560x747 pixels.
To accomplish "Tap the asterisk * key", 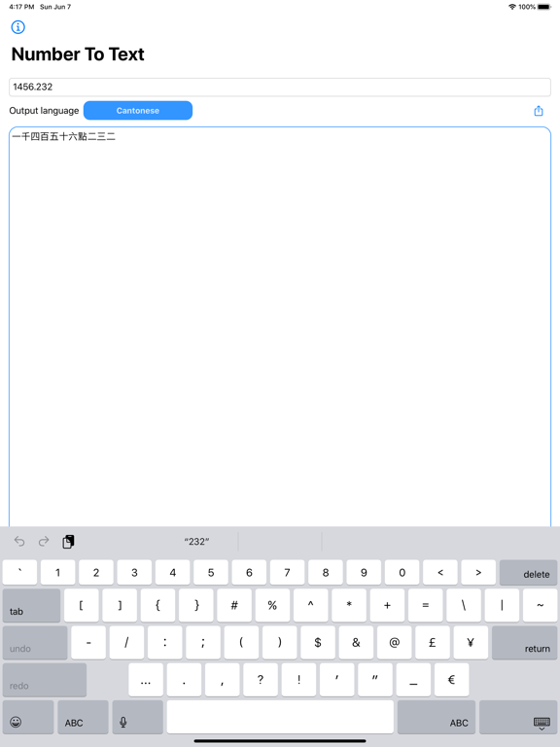I will pos(349,606).
